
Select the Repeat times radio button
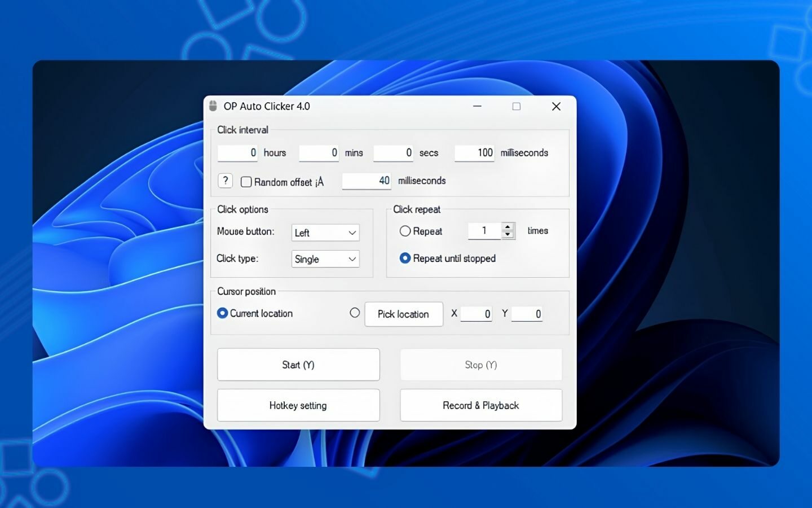(405, 231)
